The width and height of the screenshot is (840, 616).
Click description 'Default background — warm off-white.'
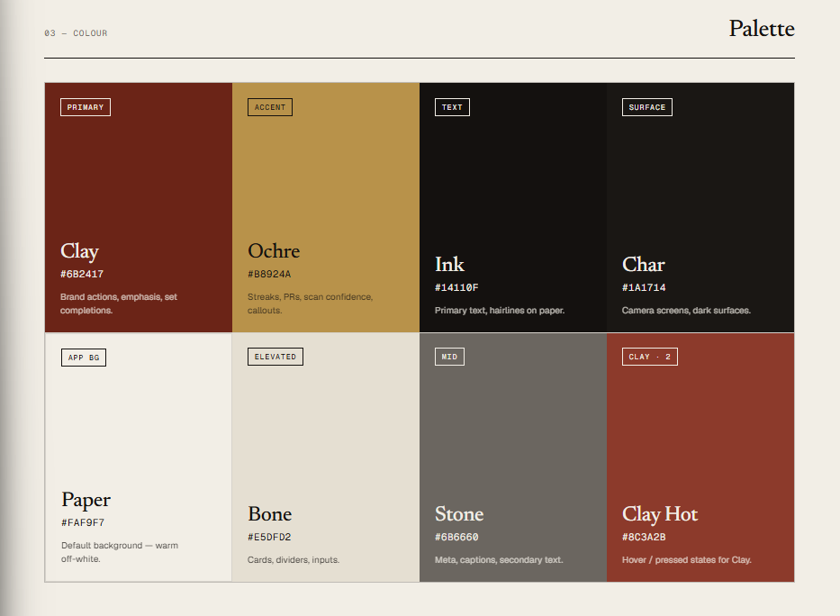pyautogui.click(x=120, y=552)
